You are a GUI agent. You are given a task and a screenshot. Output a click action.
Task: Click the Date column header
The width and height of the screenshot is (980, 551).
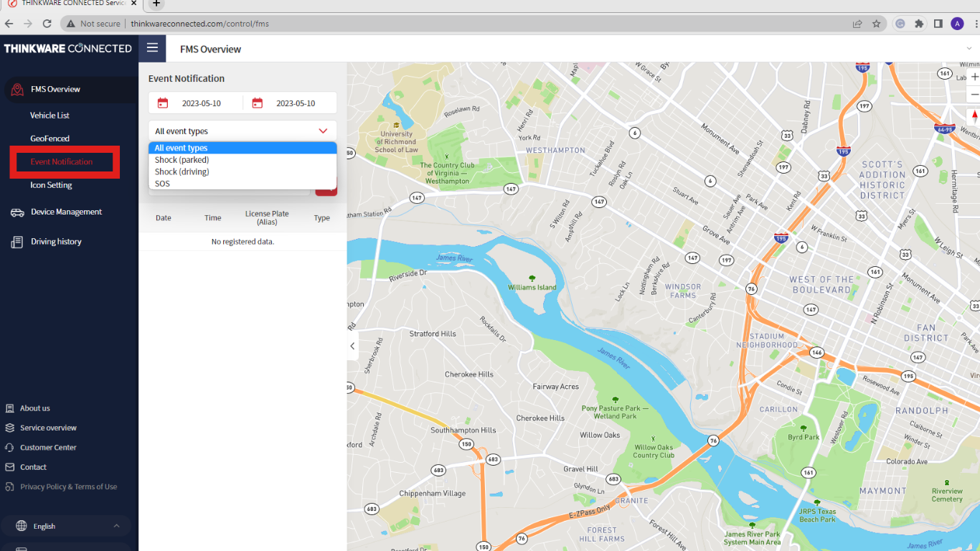pyautogui.click(x=164, y=218)
